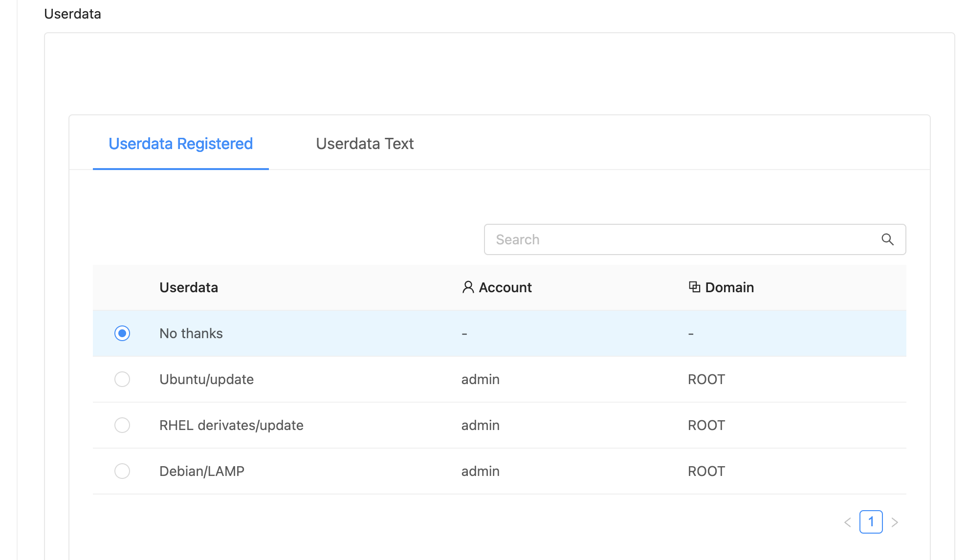This screenshot has height=560, width=967.
Task: Select the RHEL derivates/update radio button
Action: [x=122, y=425]
